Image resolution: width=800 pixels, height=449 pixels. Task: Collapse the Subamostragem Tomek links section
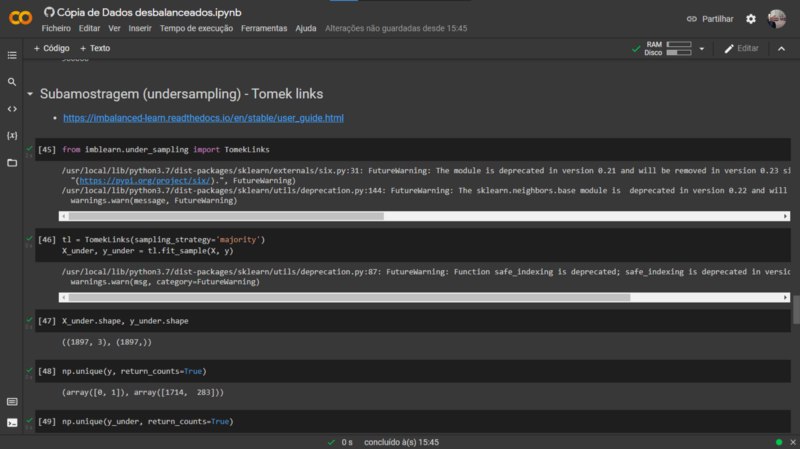click(30, 94)
